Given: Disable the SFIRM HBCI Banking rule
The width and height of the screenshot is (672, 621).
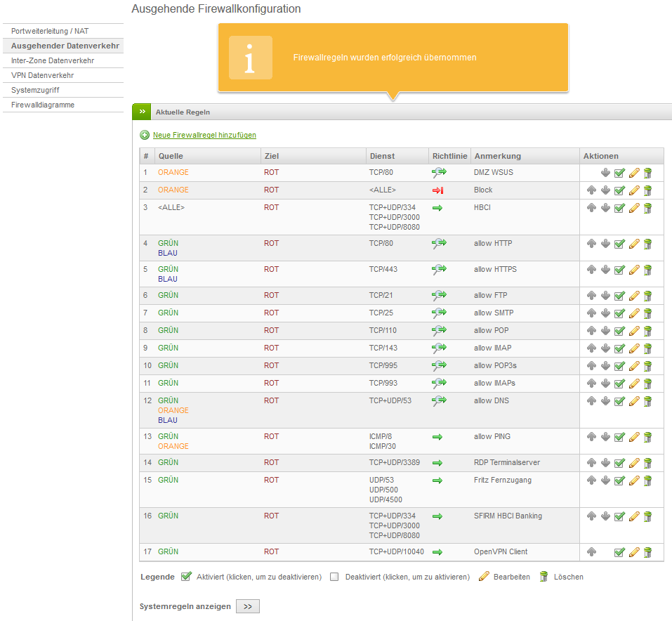Looking at the screenshot, I should (x=619, y=516).
